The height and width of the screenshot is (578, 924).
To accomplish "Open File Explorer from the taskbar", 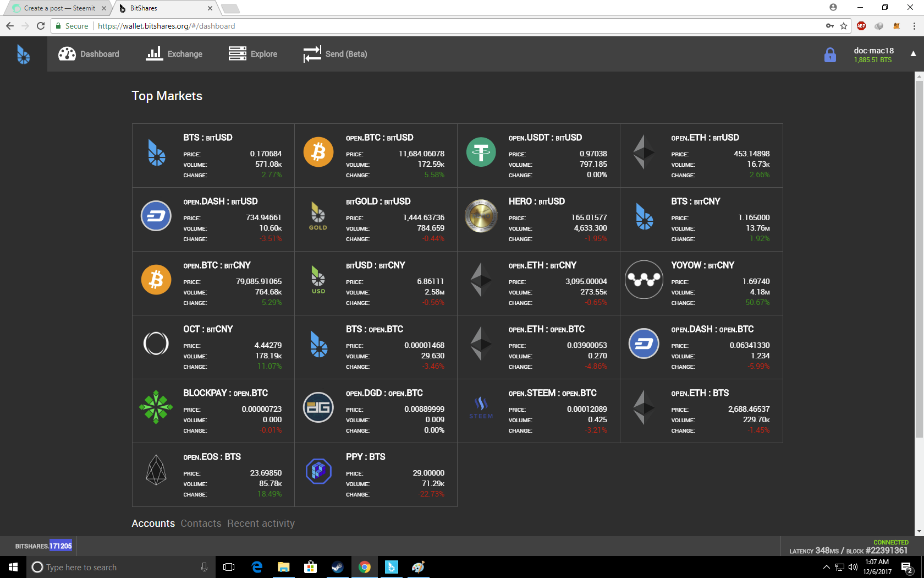I will (x=284, y=567).
